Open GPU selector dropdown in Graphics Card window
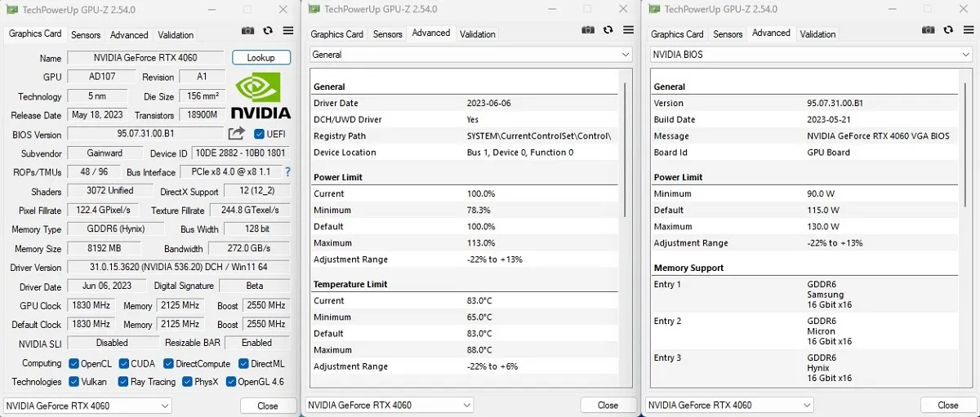The width and height of the screenshot is (980, 417). 87,406
